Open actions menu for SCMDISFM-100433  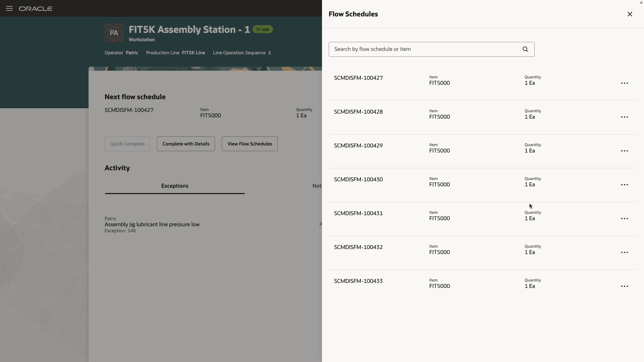tap(624, 286)
